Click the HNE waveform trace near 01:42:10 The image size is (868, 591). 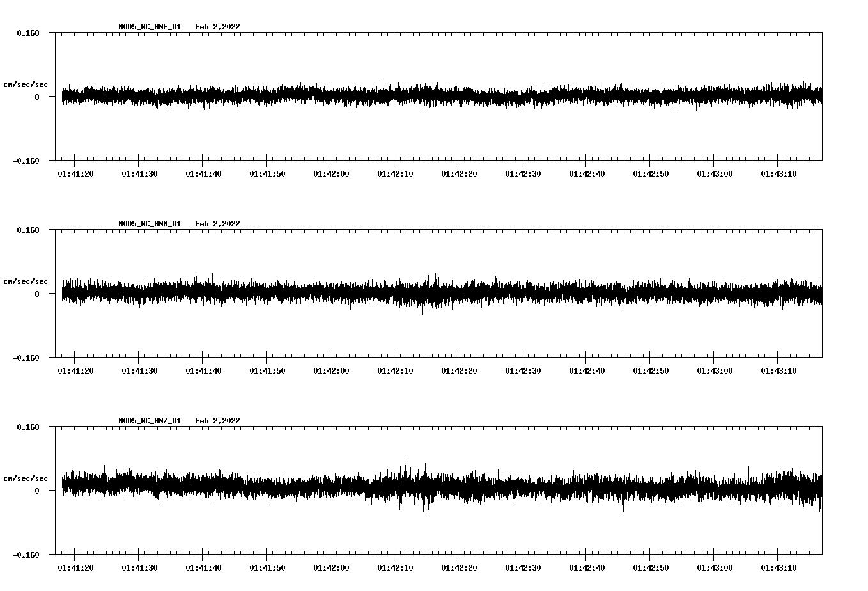pyautogui.click(x=394, y=95)
